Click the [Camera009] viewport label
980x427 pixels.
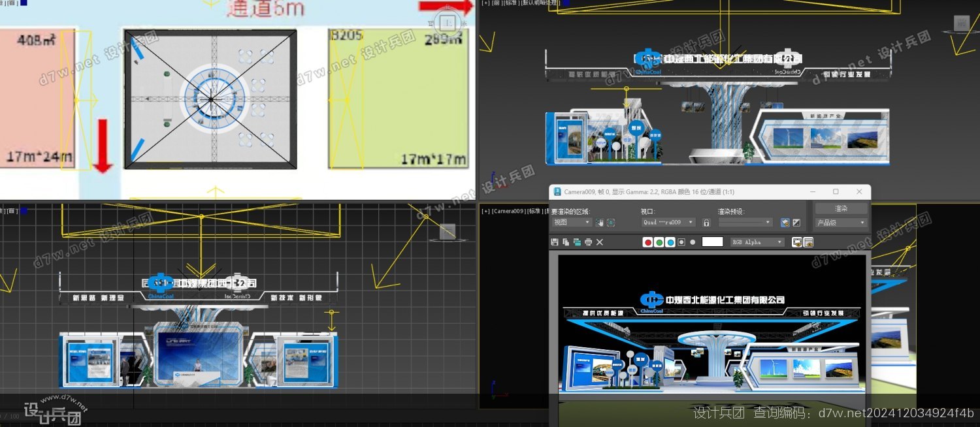pyautogui.click(x=509, y=211)
